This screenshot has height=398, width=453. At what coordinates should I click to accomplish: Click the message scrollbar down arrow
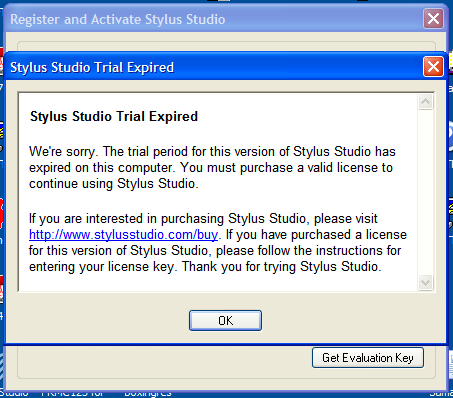coord(425,283)
